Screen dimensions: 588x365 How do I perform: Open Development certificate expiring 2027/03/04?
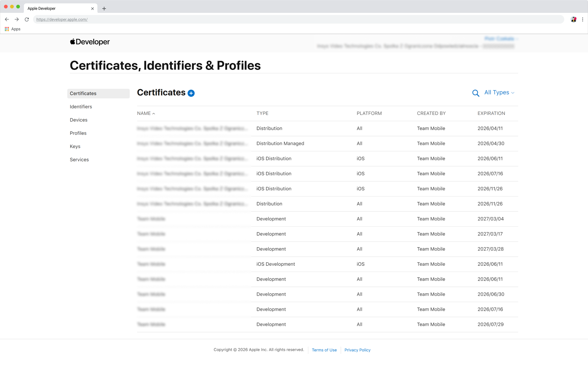[x=328, y=219]
